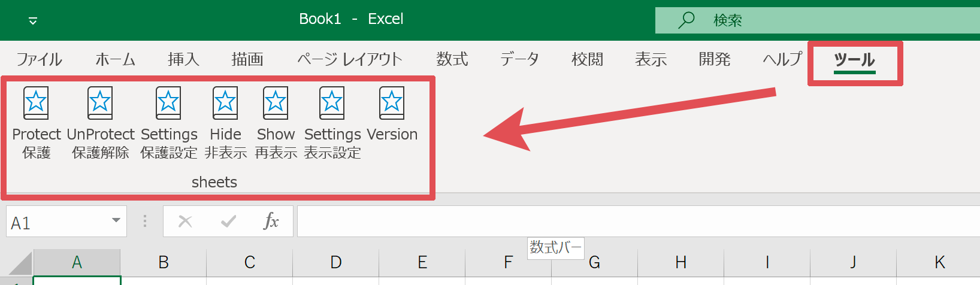Go to the 開発 tab
The height and width of the screenshot is (285, 980).
click(714, 59)
